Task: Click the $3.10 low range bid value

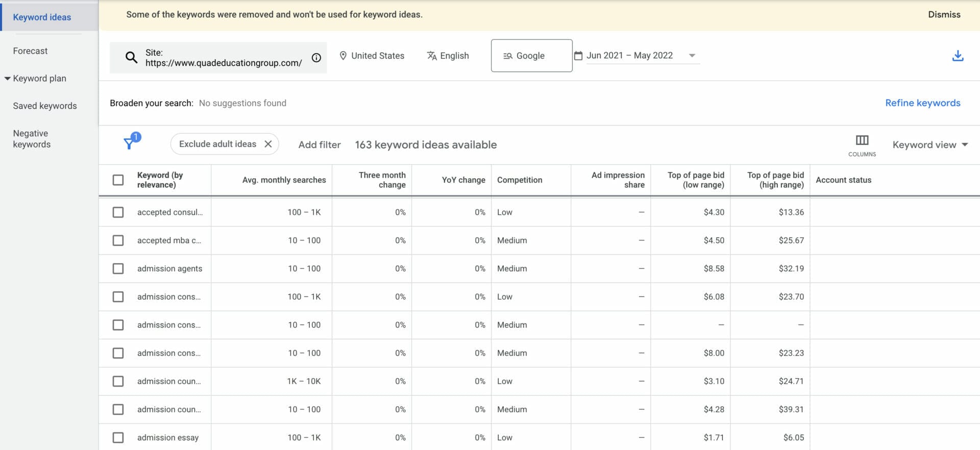Action: click(x=714, y=381)
